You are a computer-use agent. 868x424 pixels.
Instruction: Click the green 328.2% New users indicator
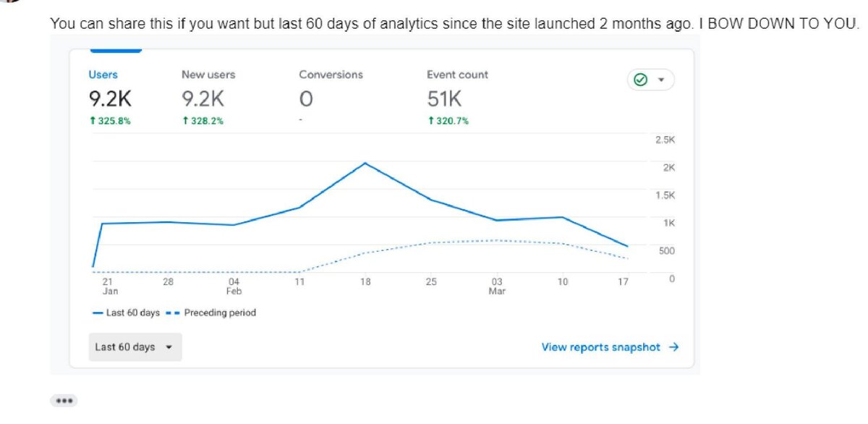tap(203, 121)
